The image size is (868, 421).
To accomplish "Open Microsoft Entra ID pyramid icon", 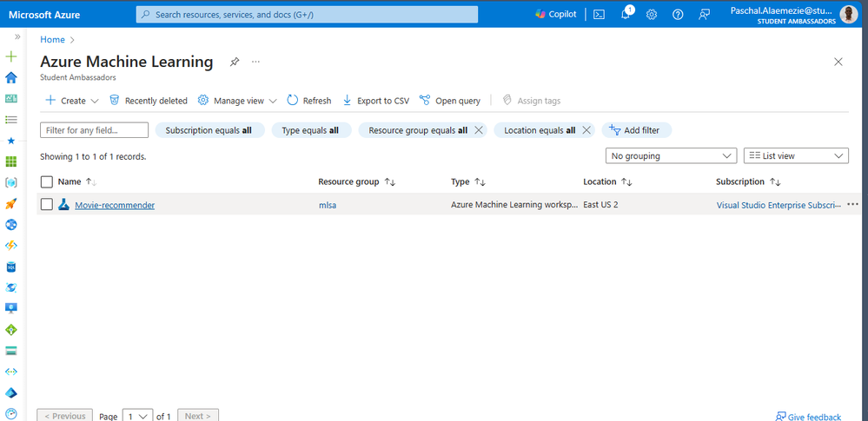I will click(11, 392).
